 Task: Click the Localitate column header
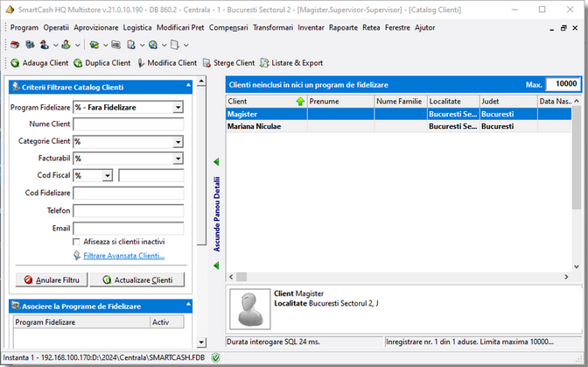click(453, 102)
